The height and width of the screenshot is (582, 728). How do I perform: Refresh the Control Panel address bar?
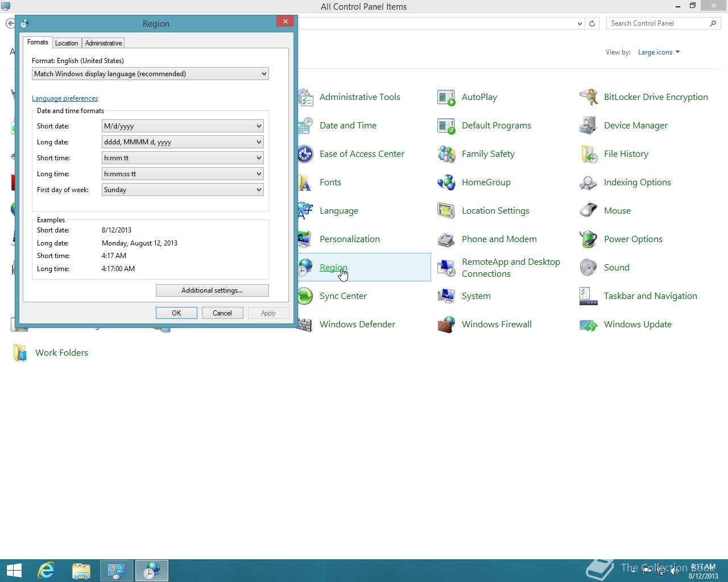[592, 23]
